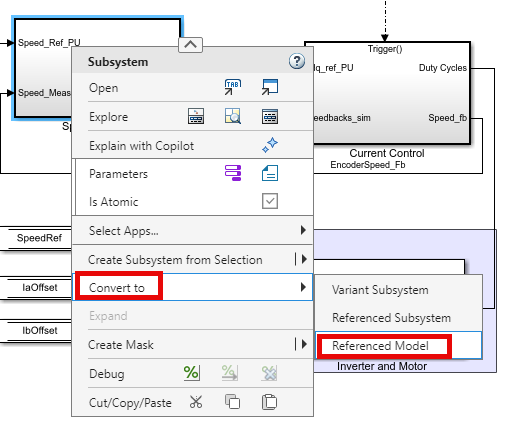Collapse the context menu with the up chevron

click(190, 45)
